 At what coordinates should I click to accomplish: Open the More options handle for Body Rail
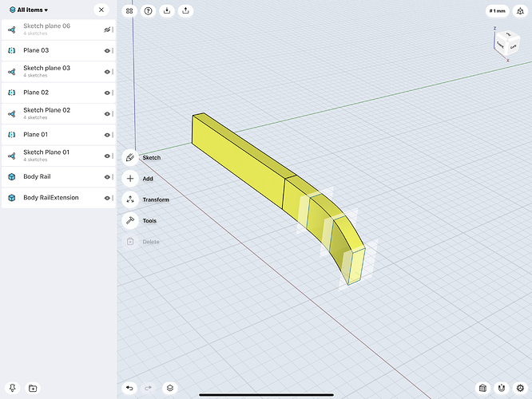(113, 177)
